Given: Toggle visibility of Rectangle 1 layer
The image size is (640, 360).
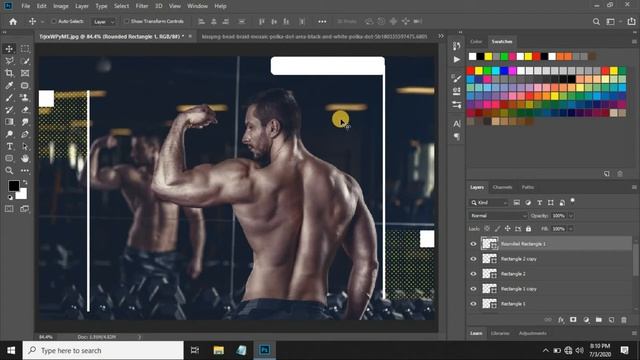Looking at the screenshot, I should click(473, 304).
